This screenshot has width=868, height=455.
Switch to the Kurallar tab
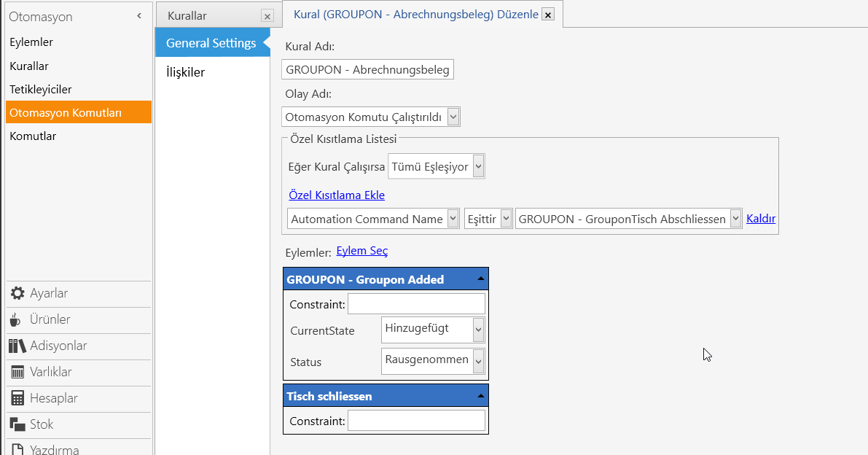(187, 16)
